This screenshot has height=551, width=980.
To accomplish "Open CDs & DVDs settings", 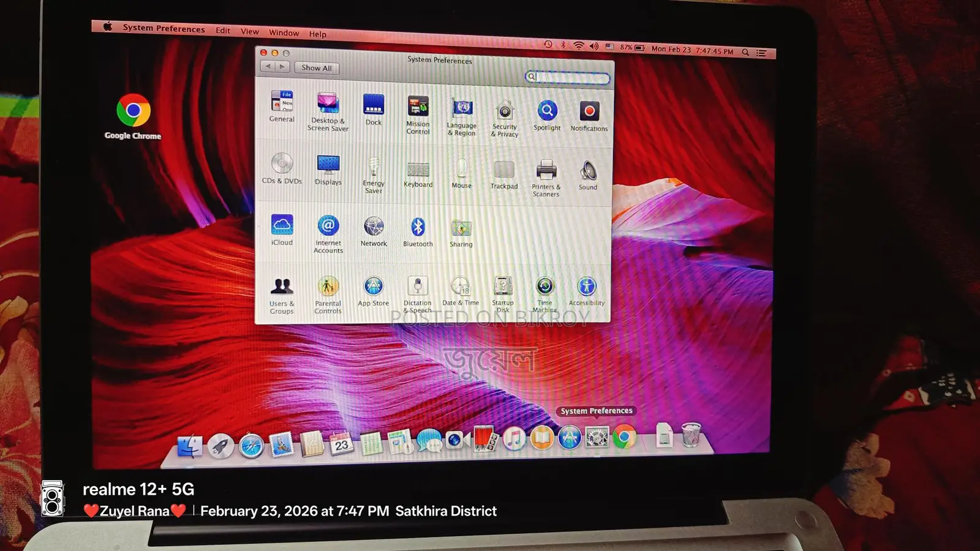I will point(282,168).
